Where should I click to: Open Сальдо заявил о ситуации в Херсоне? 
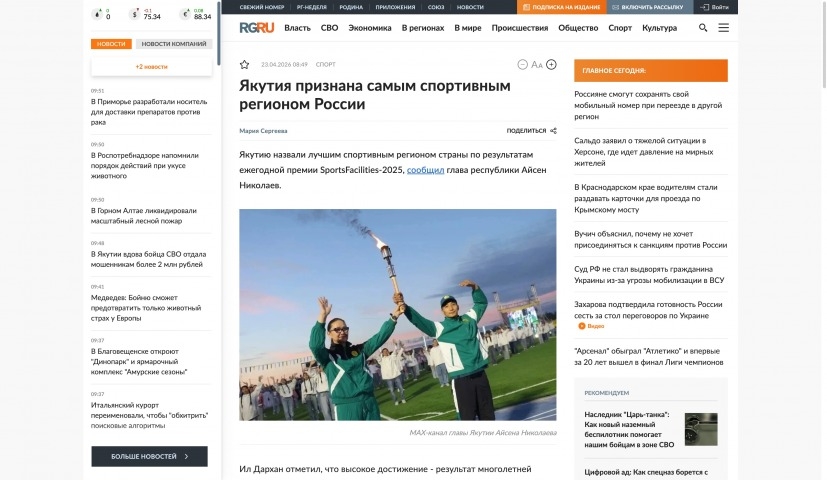click(644, 152)
